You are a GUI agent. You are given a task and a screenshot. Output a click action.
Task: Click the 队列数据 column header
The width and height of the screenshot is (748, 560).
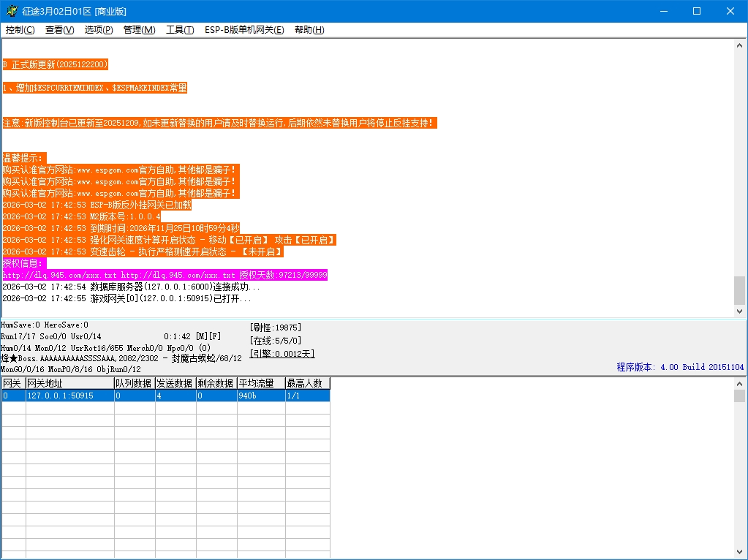click(x=134, y=383)
